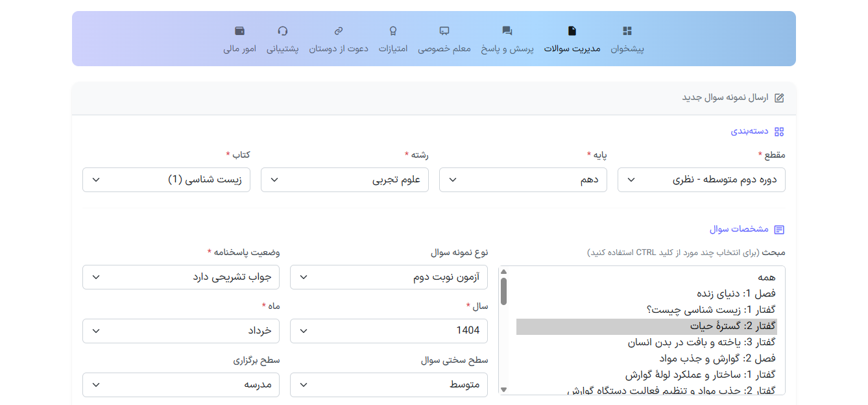
Task: Click the دسته‌بندی section title
Action: coord(749,131)
